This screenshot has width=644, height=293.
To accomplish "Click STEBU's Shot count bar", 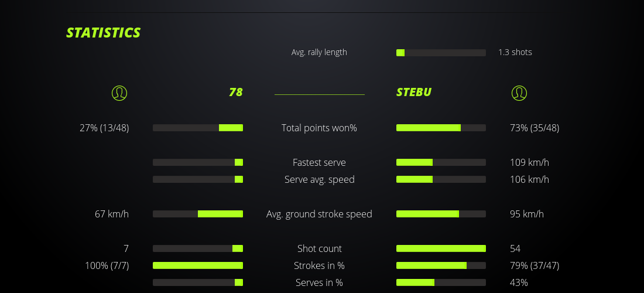I will tap(441, 248).
